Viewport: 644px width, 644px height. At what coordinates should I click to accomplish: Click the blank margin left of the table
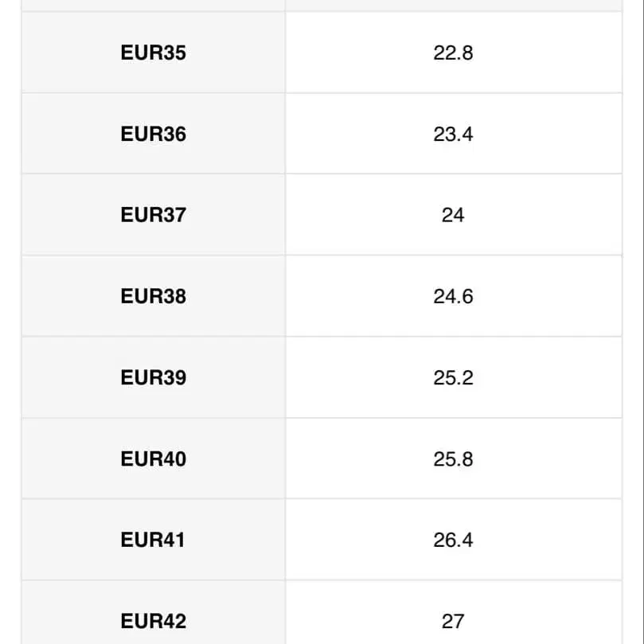point(10,318)
